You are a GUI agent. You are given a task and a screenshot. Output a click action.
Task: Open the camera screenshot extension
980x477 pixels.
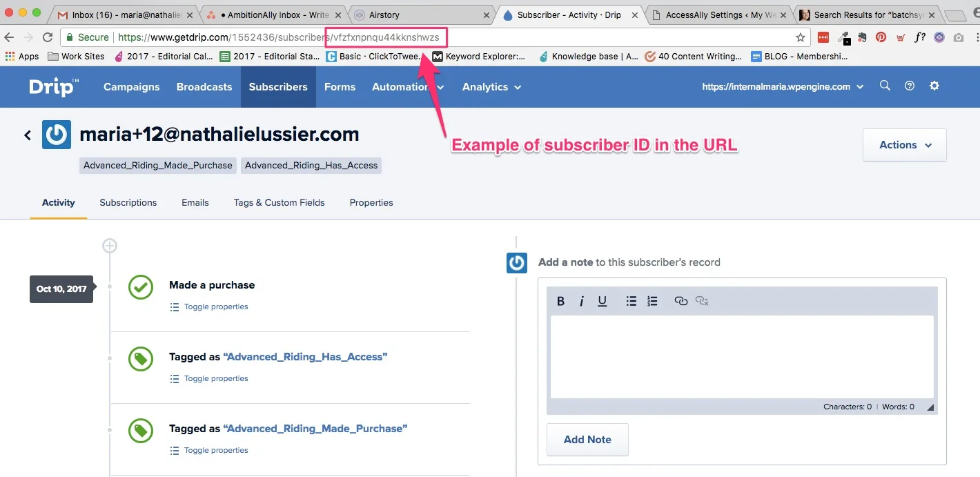point(959,37)
